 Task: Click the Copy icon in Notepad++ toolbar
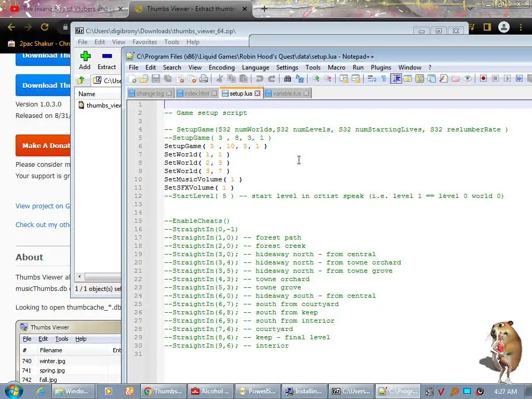point(232,79)
